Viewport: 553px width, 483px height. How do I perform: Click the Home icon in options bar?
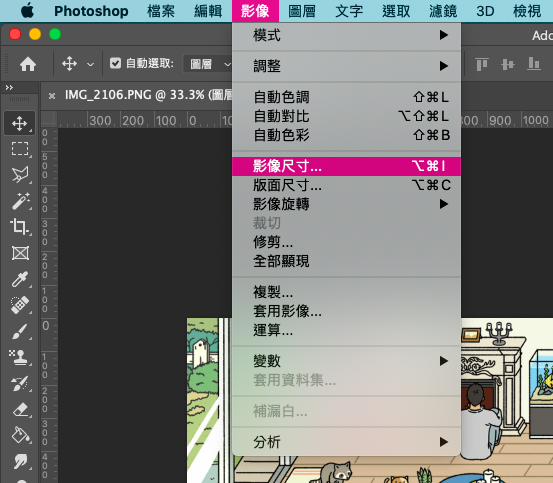click(x=28, y=64)
